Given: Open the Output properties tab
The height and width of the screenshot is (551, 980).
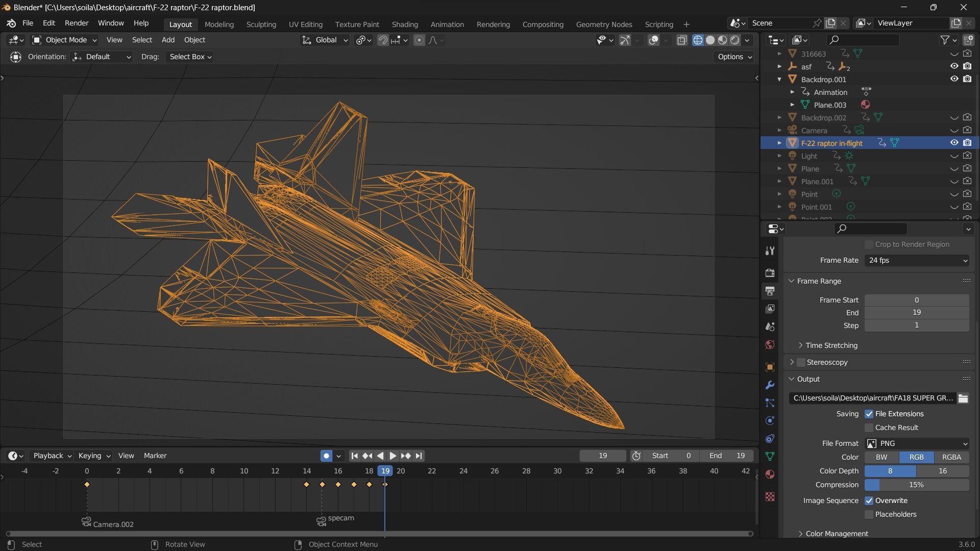Looking at the screenshot, I should pyautogui.click(x=770, y=291).
